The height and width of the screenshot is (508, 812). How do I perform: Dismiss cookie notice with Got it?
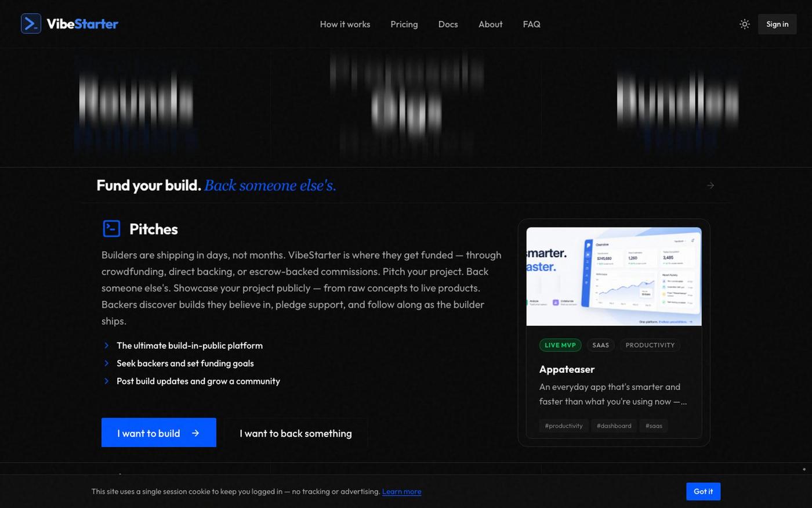click(x=703, y=491)
